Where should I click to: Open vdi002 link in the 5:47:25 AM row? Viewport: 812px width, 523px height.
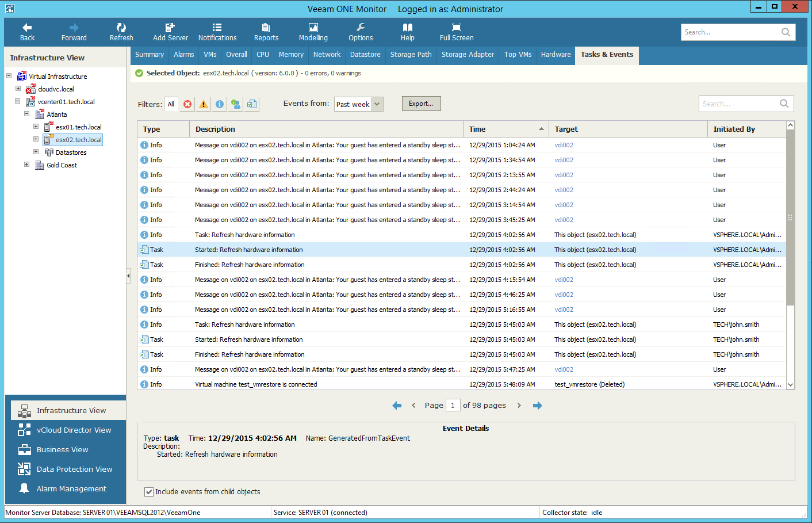(x=564, y=369)
